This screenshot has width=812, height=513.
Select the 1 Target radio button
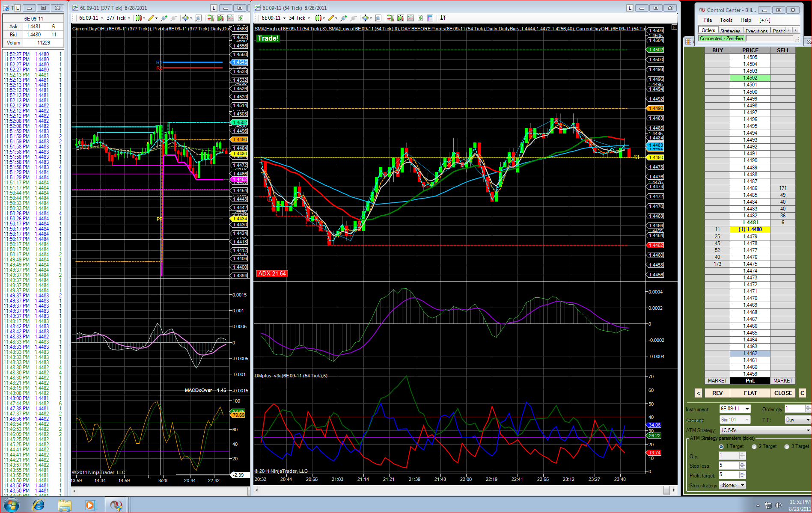click(721, 446)
